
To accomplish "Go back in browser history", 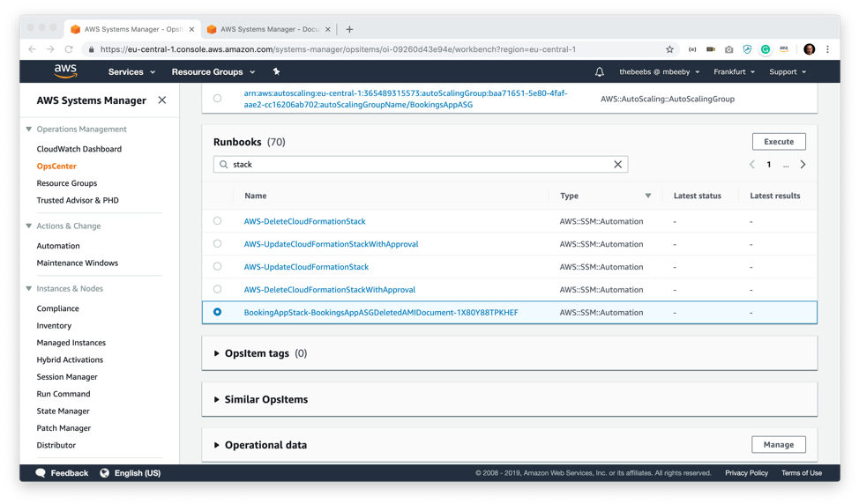I will (33, 49).
